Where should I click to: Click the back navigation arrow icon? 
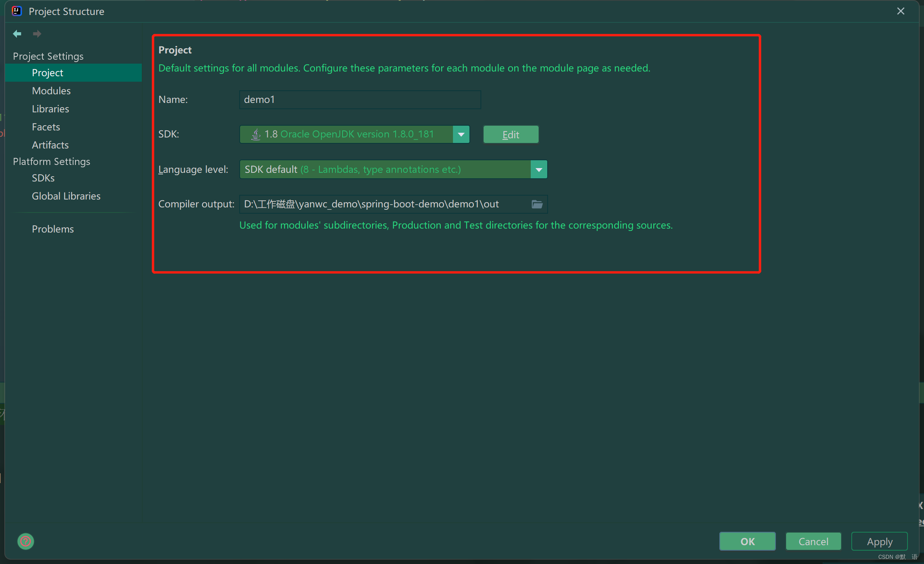click(18, 34)
